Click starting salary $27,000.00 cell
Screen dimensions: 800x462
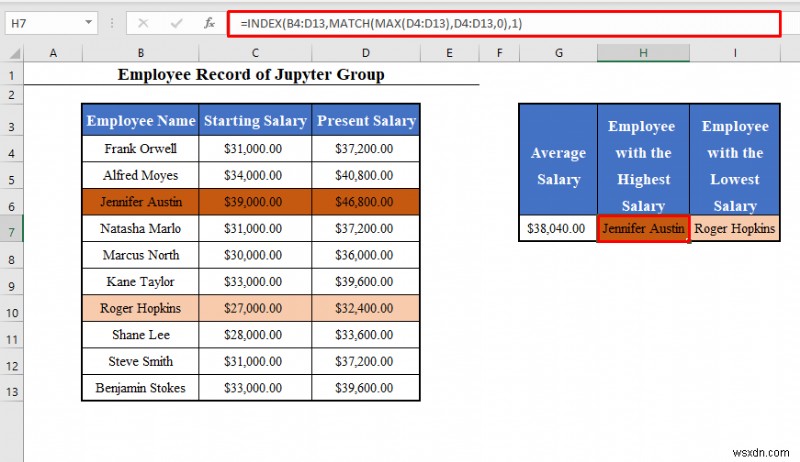[255, 308]
